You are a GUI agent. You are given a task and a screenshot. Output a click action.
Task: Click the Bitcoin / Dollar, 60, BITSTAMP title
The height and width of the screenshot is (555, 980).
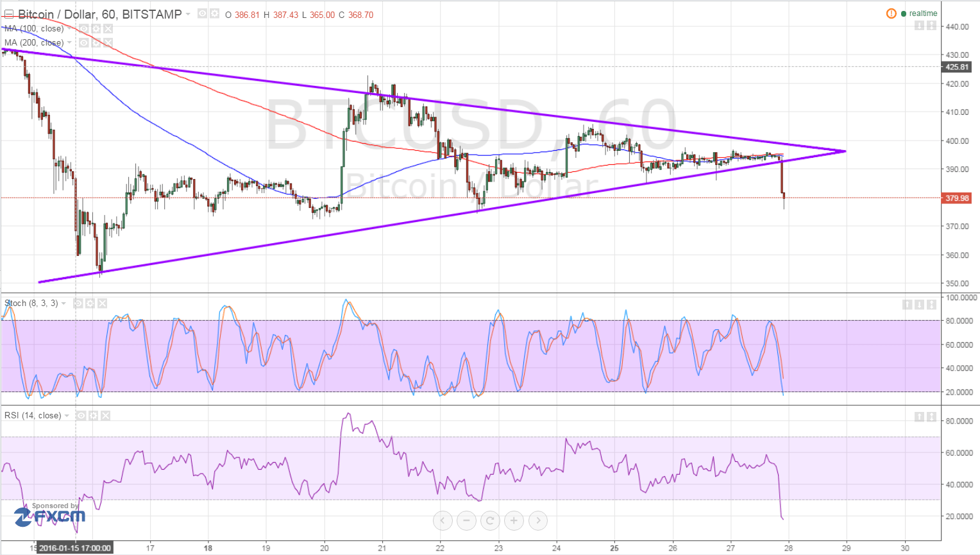tap(99, 14)
